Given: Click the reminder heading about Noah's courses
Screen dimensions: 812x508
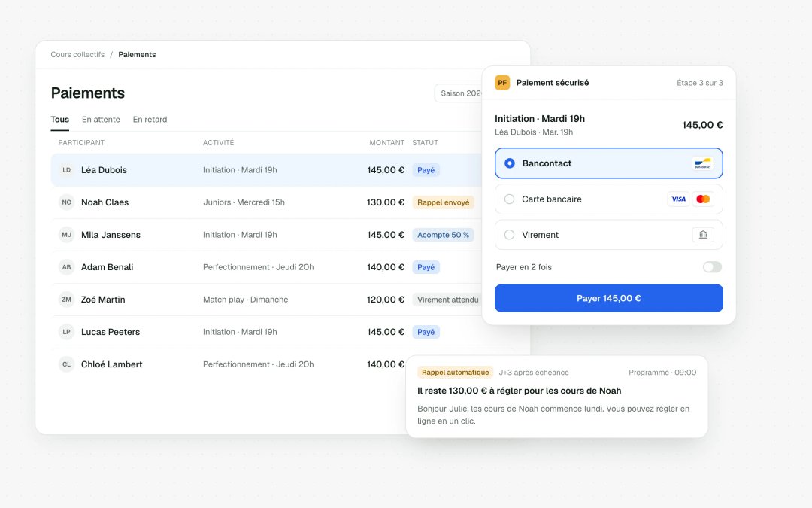Looking at the screenshot, I should click(520, 391).
